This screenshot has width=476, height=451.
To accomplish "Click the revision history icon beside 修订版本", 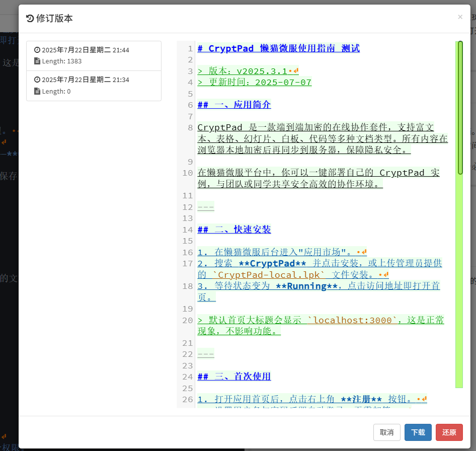I will (30, 19).
